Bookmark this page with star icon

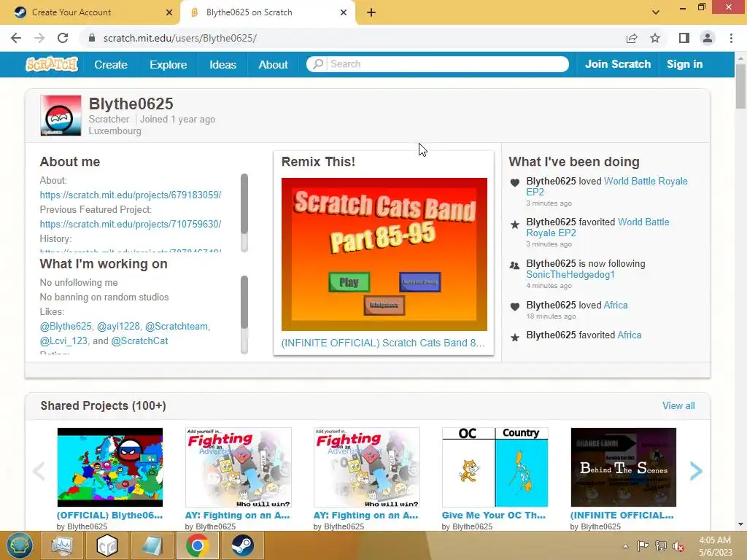click(x=655, y=38)
